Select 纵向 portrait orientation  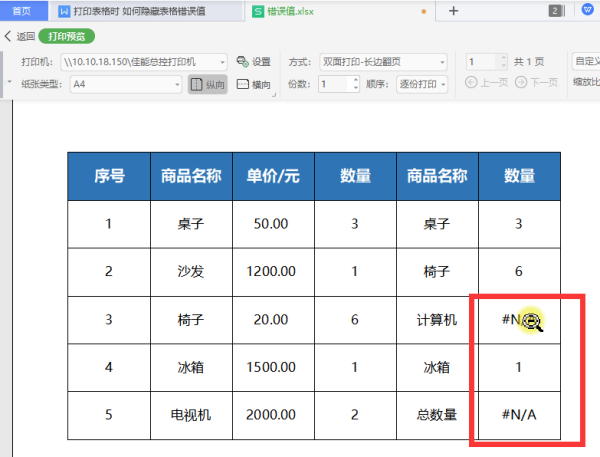click(208, 84)
